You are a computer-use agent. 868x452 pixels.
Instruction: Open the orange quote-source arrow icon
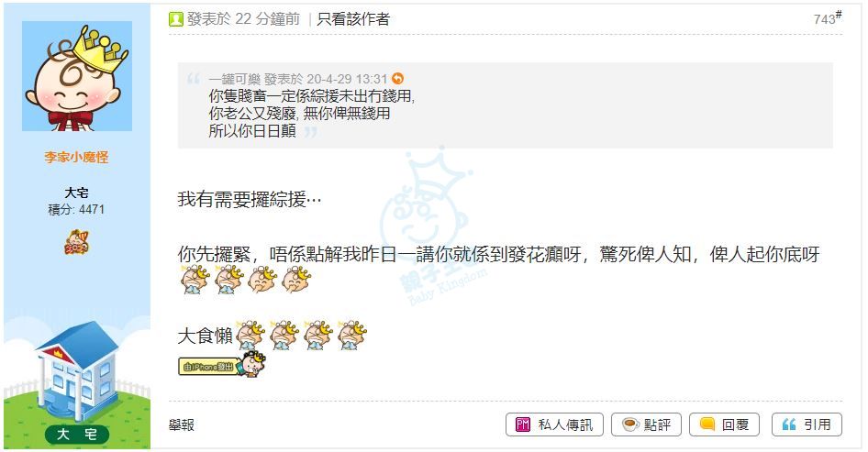pos(397,79)
